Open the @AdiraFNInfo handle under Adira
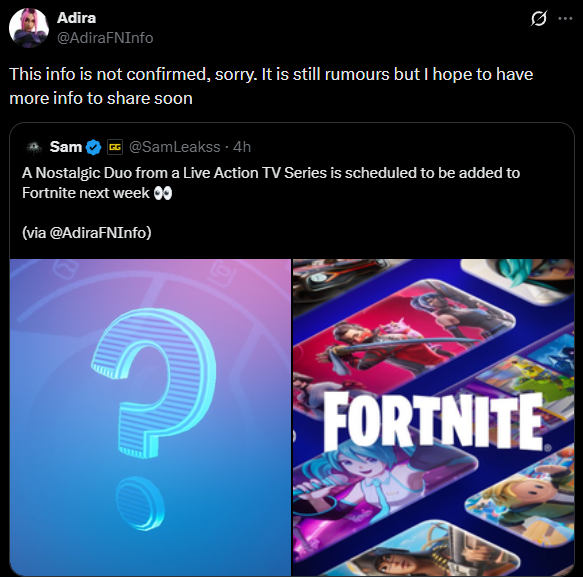 coord(105,38)
